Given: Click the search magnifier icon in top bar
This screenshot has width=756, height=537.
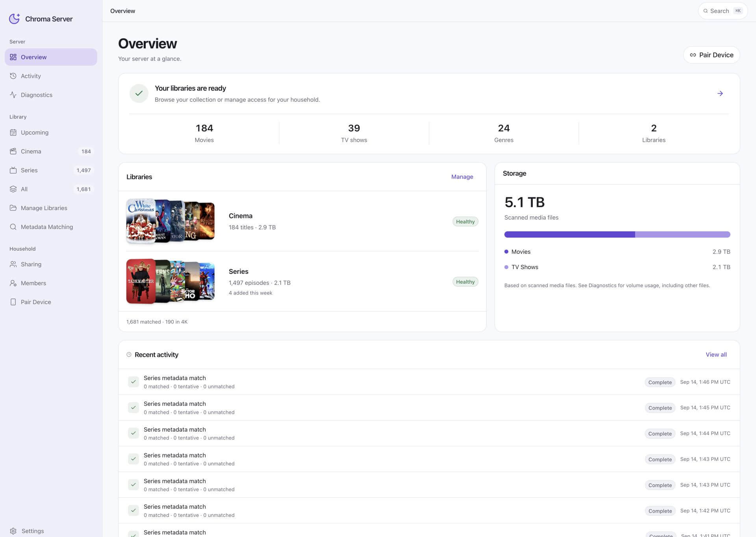Looking at the screenshot, I should pyautogui.click(x=706, y=11).
